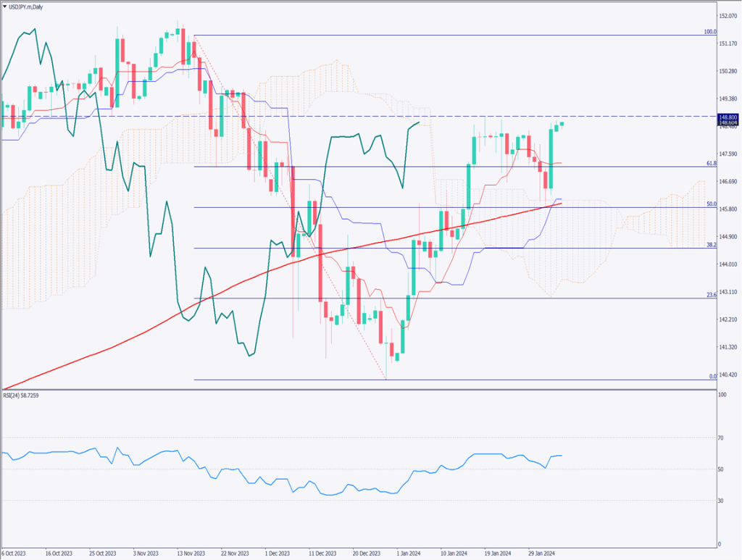Select the 50.0 Fibonacci retracement label
742x560 pixels.
point(711,204)
